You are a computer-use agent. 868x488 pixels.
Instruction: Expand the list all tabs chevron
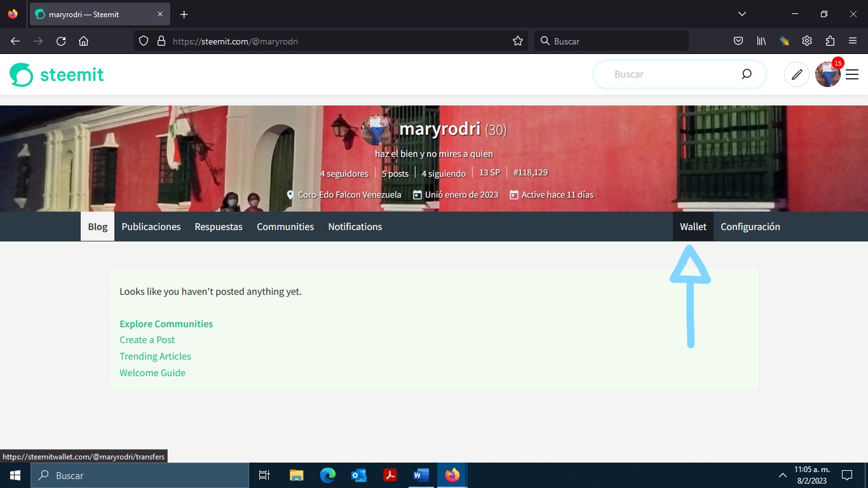coord(742,14)
